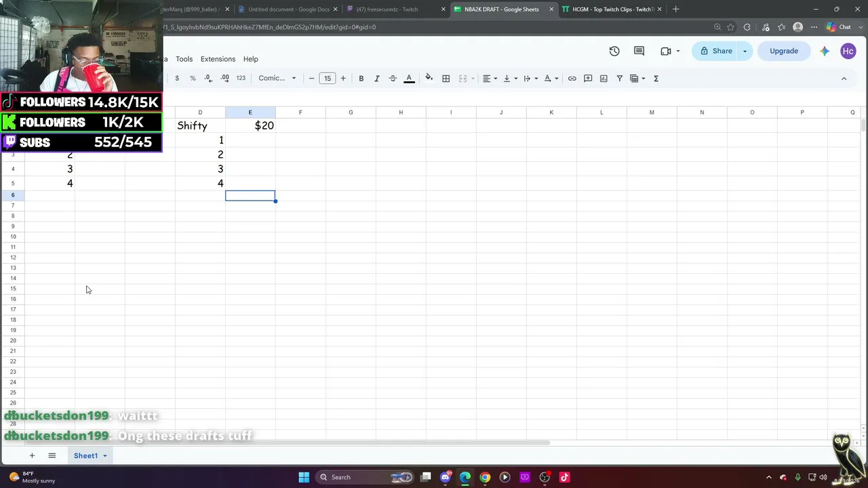Viewport: 868px width, 488px height.
Task: Decrease decimal places
Action: 208,79
